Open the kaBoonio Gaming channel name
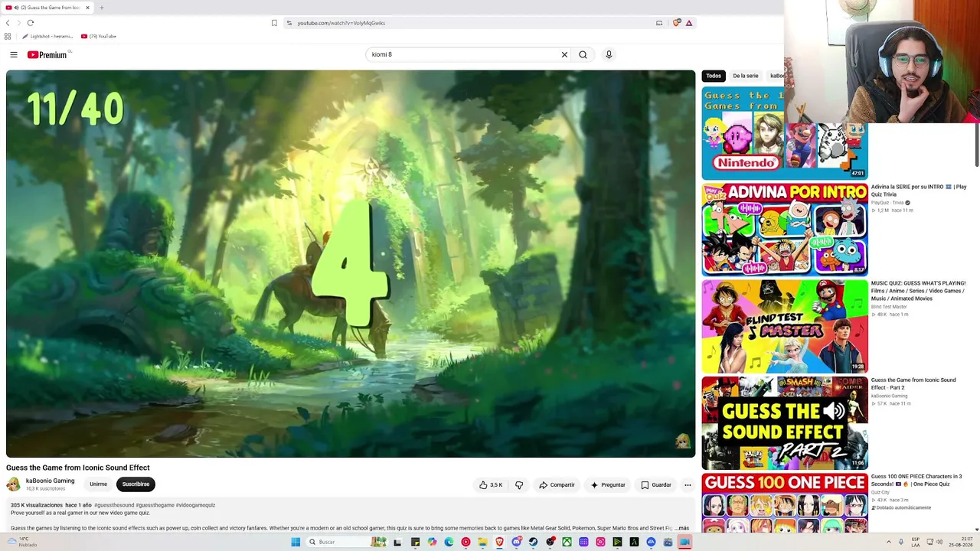 (x=50, y=481)
